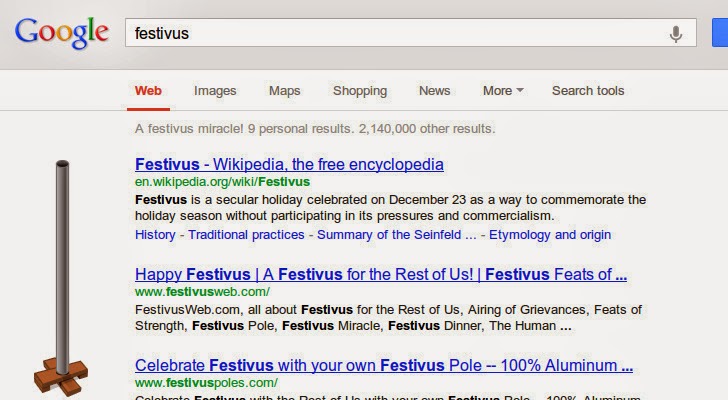Screen dimensions: 728x400
Task: Open the Maps tab
Action: pos(285,90)
